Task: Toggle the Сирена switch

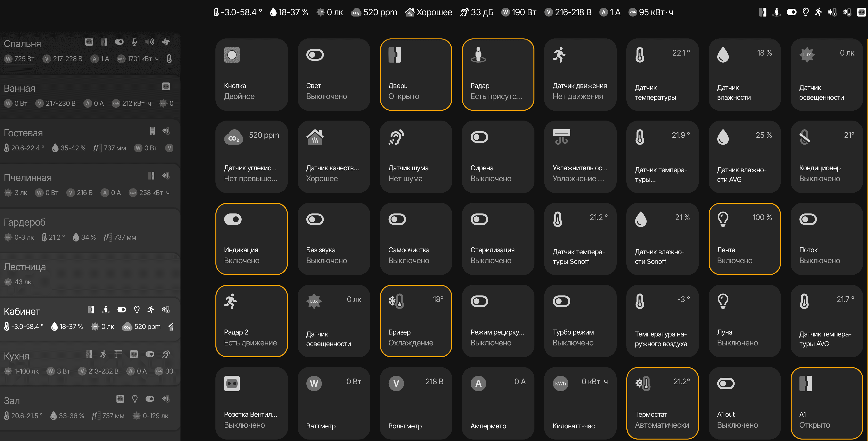Action: pyautogui.click(x=479, y=137)
